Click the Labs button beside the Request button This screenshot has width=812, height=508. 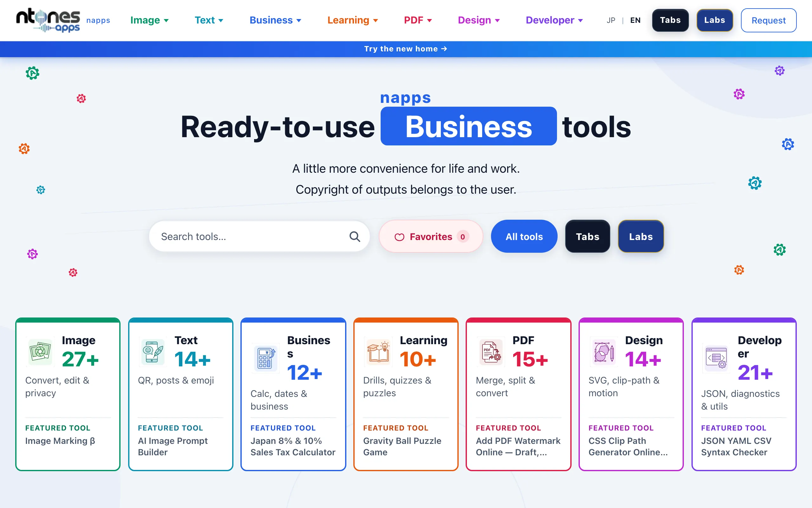[x=714, y=20]
